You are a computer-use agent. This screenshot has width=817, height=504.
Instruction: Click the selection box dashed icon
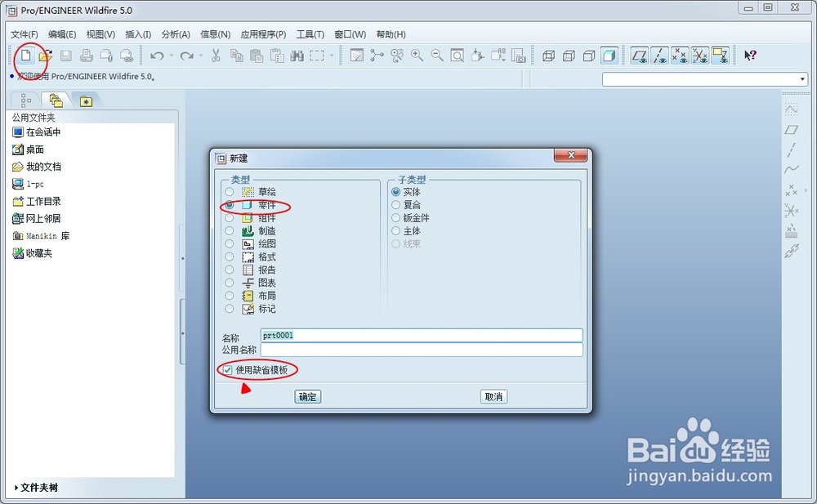317,56
